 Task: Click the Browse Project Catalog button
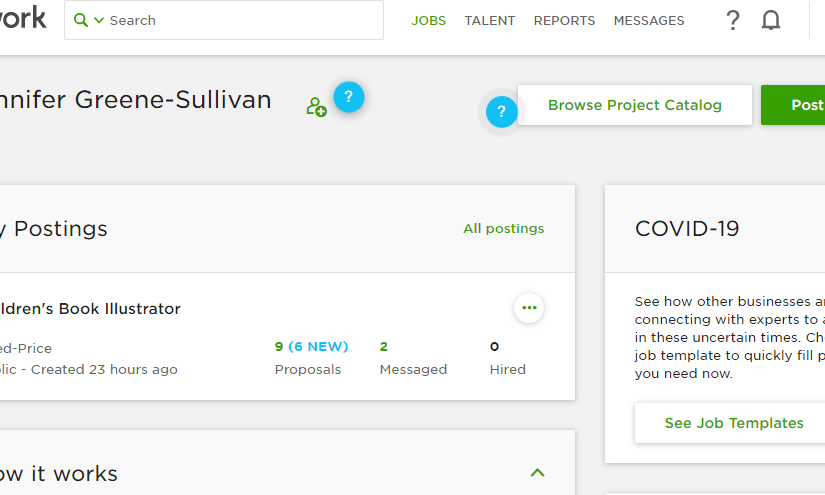[x=634, y=105]
